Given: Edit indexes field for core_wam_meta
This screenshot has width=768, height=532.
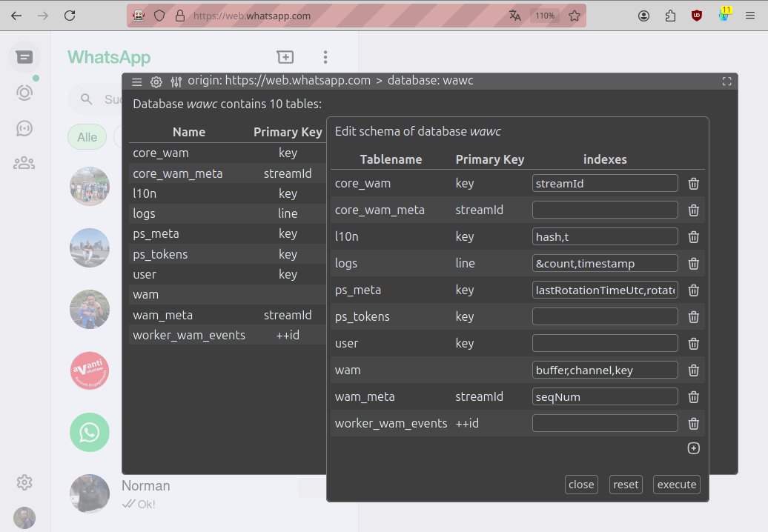Looking at the screenshot, I should tap(605, 210).
